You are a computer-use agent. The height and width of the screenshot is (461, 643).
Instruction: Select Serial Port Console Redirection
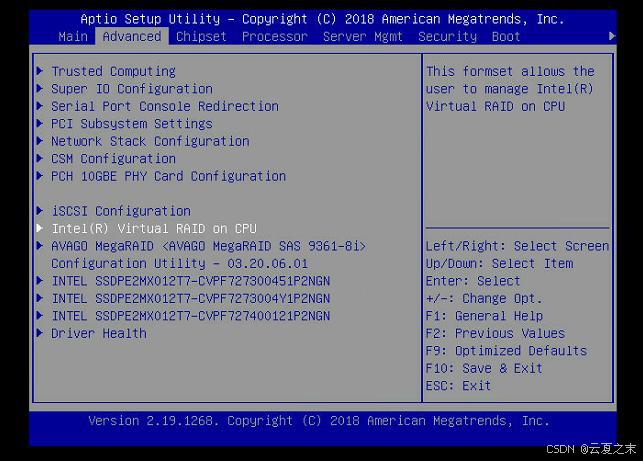pyautogui.click(x=165, y=106)
